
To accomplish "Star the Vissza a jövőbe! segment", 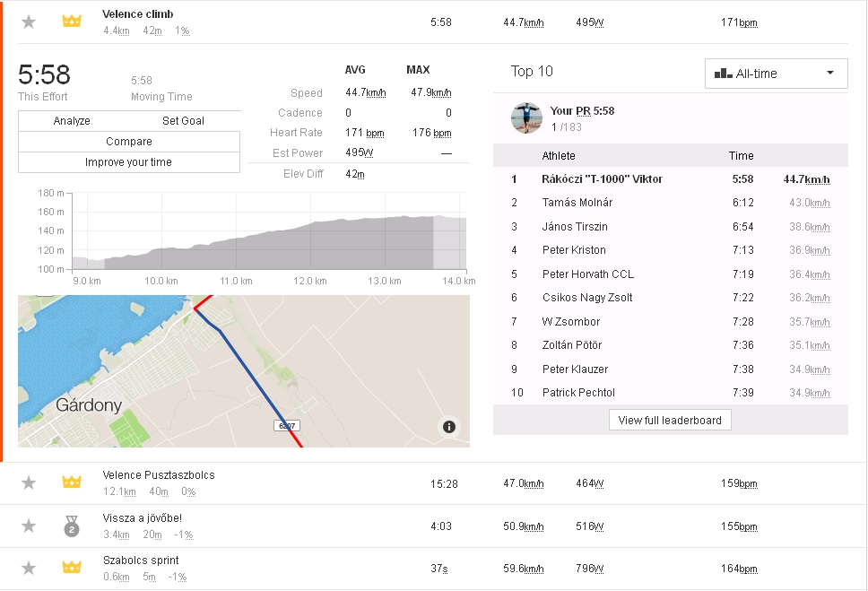I will (x=29, y=526).
